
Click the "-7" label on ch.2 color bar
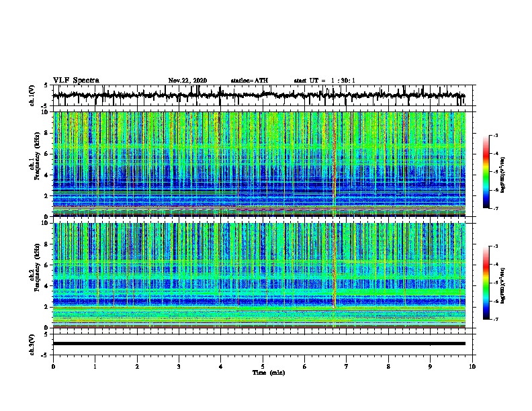496,319
